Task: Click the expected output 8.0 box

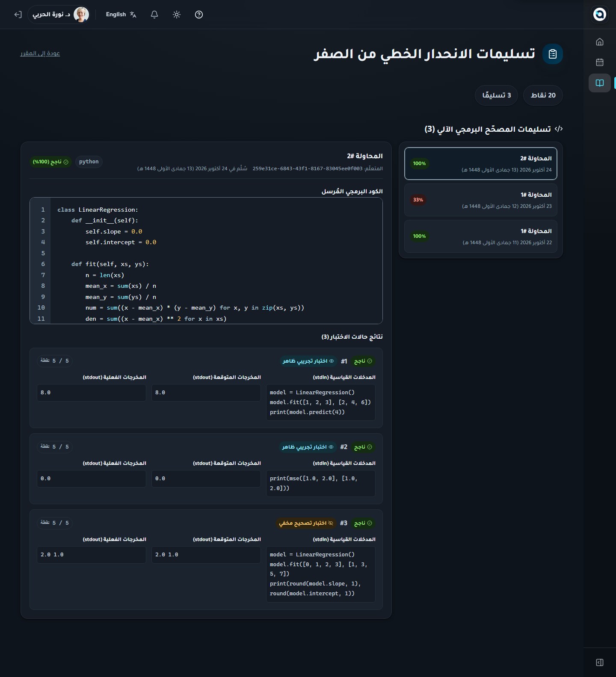Action: point(206,393)
